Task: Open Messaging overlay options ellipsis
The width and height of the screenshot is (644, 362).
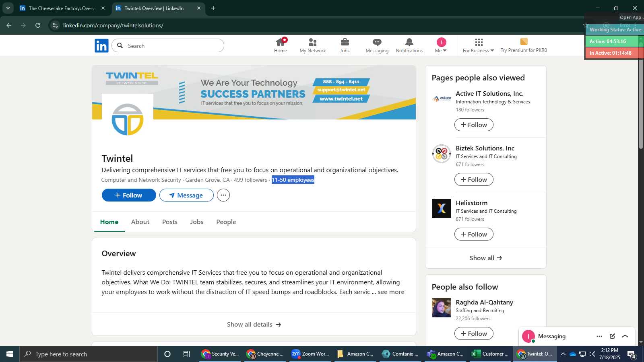Action: click(599, 336)
